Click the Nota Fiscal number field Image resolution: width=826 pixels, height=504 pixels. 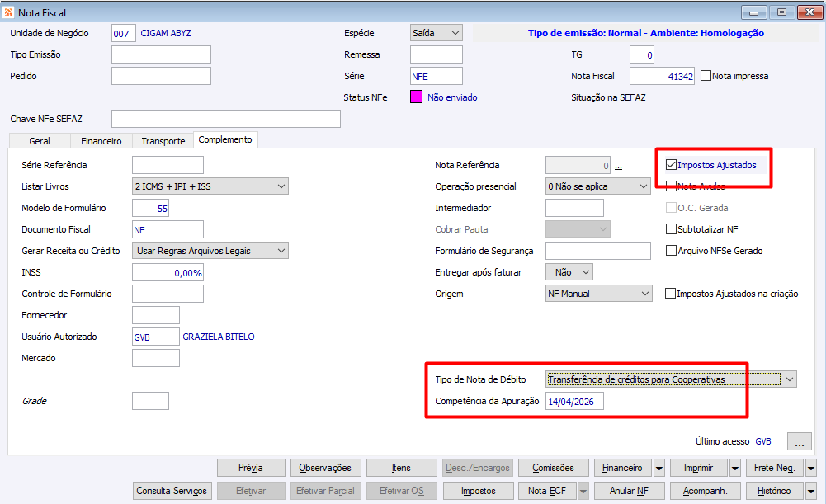(x=662, y=76)
